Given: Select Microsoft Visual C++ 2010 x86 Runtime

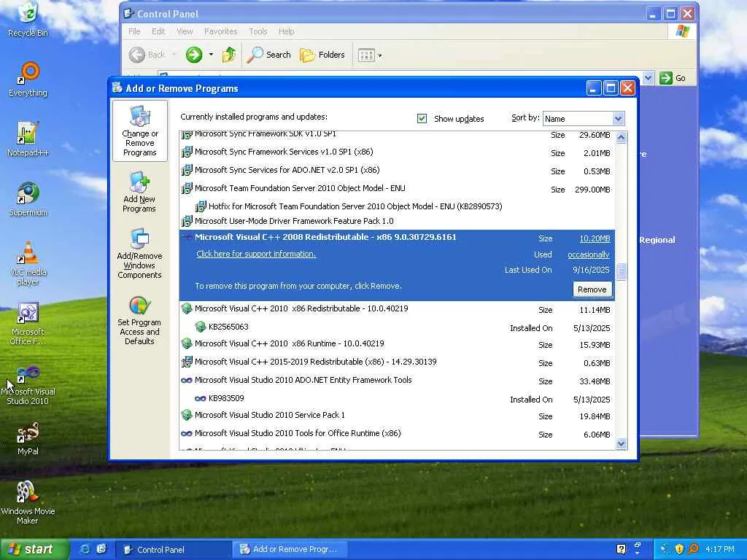Looking at the screenshot, I should (398, 344).
